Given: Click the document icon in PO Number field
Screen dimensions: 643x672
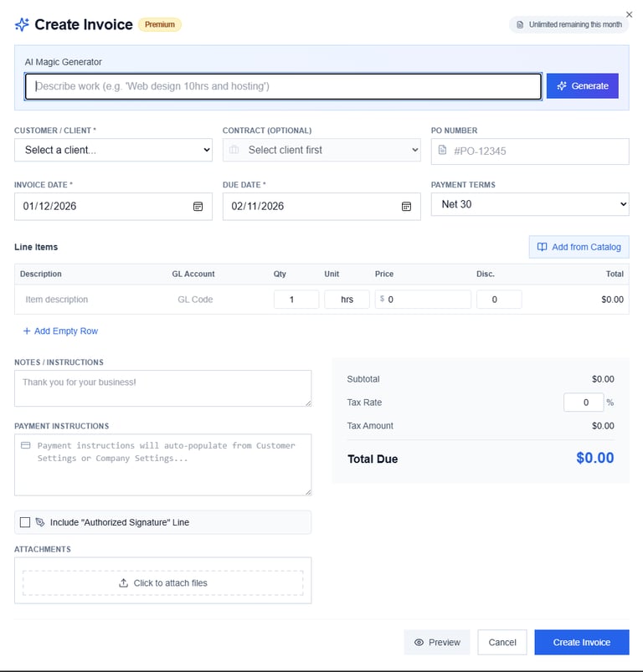Looking at the screenshot, I should (443, 151).
